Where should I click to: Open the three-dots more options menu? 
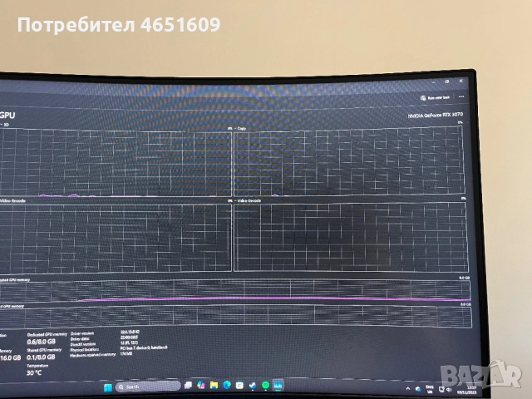pos(461,96)
